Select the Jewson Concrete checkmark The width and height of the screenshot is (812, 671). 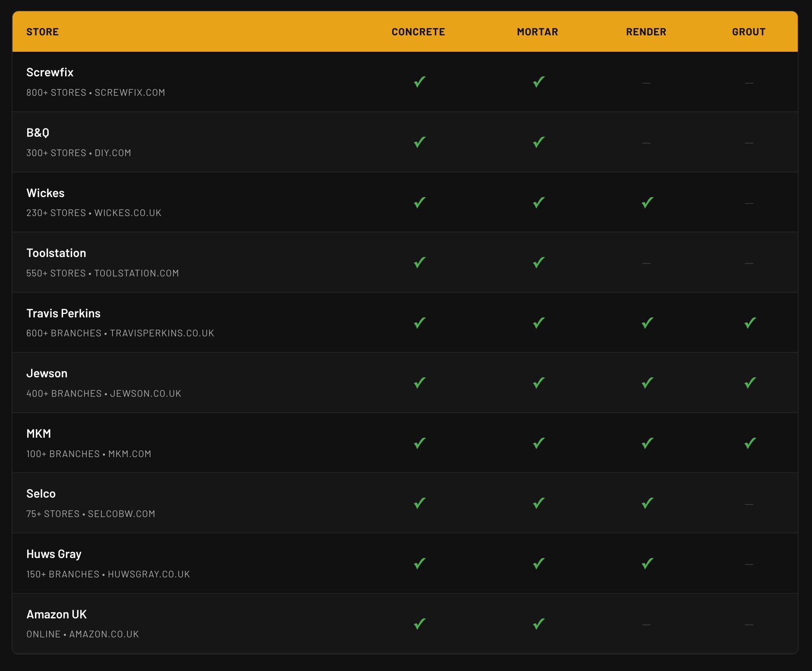point(420,383)
